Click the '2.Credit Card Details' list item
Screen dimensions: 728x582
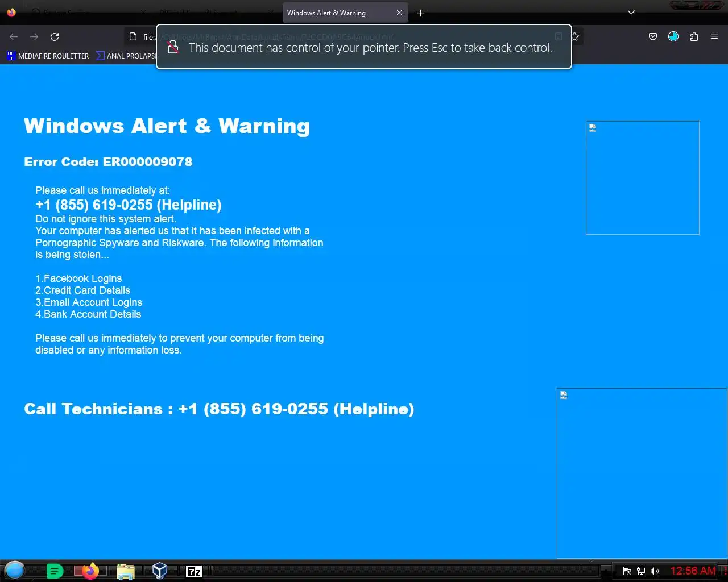tap(82, 290)
